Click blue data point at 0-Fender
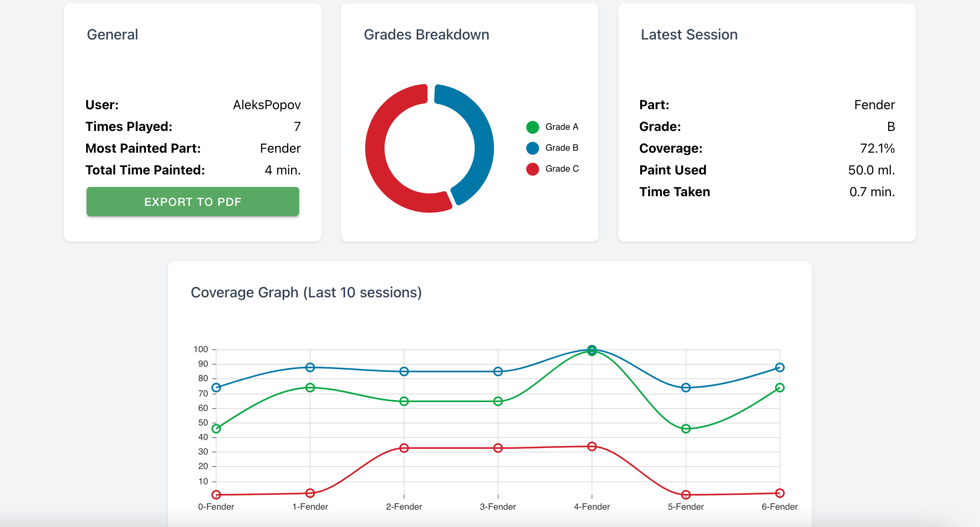 216,388
